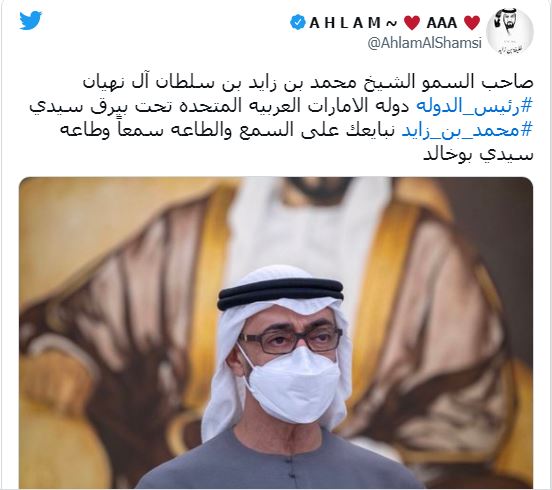Open the attached tweet photo
Screen dimensions: 552x490
coord(276,332)
